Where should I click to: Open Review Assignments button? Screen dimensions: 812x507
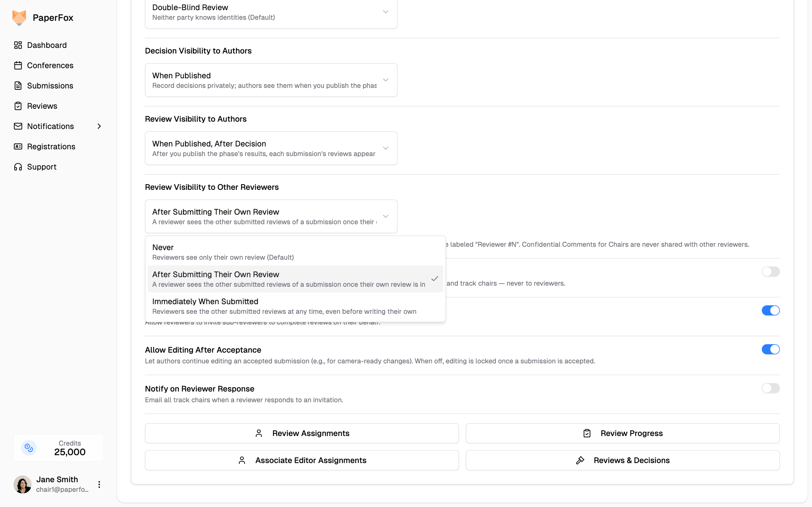[x=302, y=433]
